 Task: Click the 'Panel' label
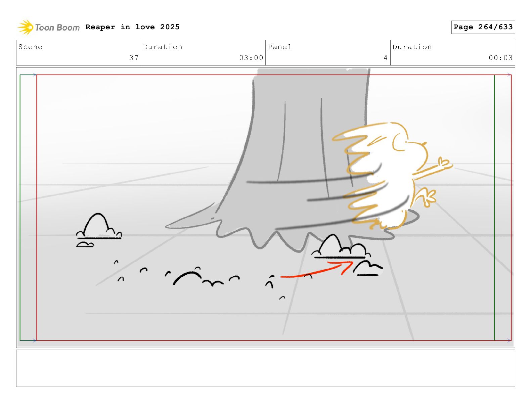(x=280, y=47)
